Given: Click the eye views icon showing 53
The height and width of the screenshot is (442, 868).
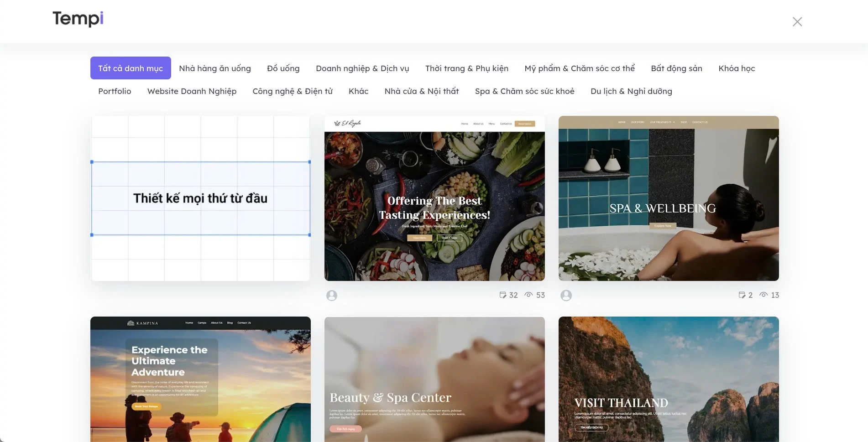Looking at the screenshot, I should pyautogui.click(x=528, y=295).
